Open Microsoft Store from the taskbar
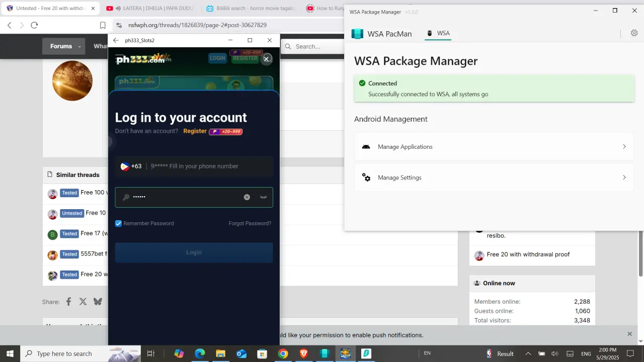Screen dimensions: 644x362 262,353
